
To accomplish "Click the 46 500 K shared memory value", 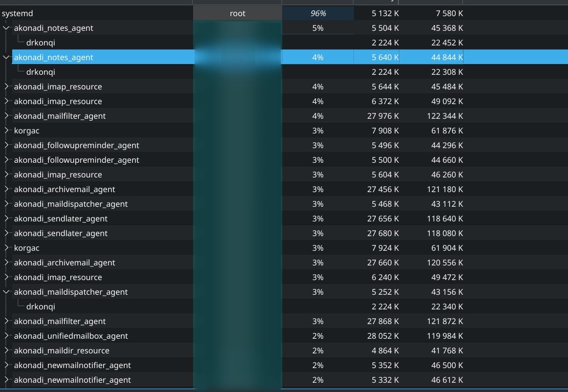I will pos(447,365).
